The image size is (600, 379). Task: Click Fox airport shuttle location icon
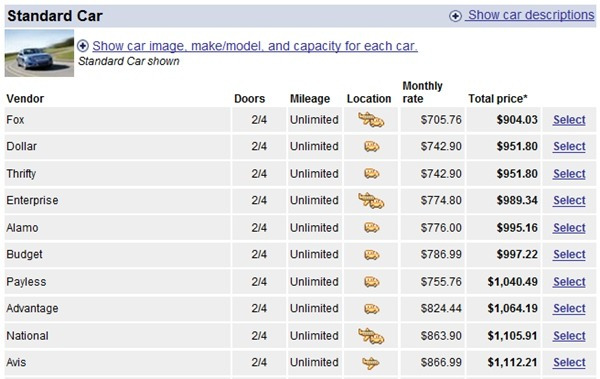coord(371,120)
